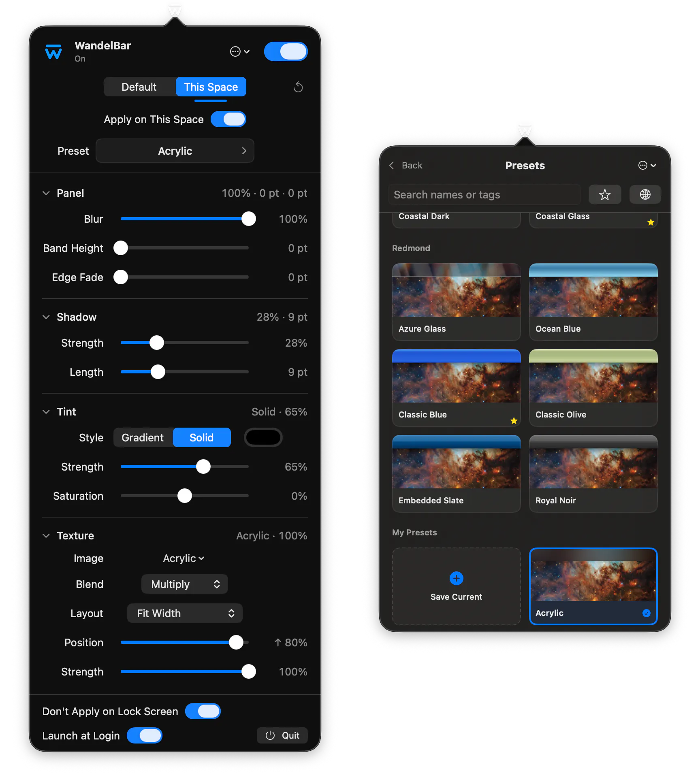Click the favorite star on Classic Blue
Image resolution: width=700 pixels, height=784 pixels.
(x=514, y=421)
